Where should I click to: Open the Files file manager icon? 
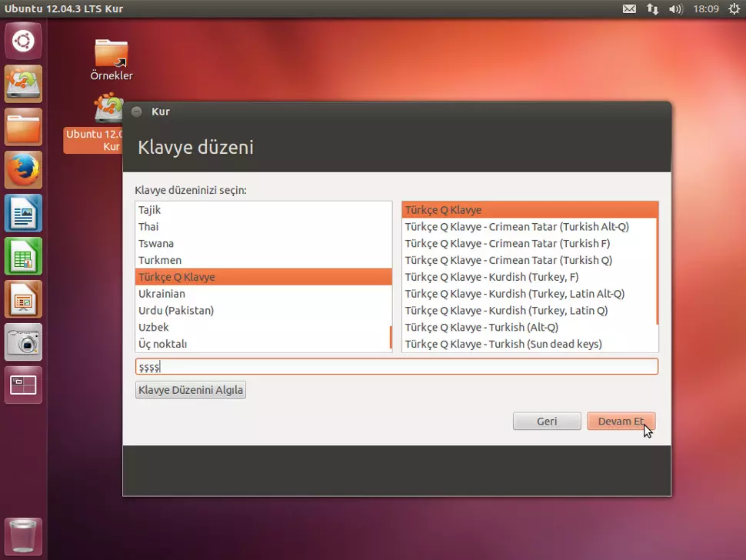pos(23,127)
